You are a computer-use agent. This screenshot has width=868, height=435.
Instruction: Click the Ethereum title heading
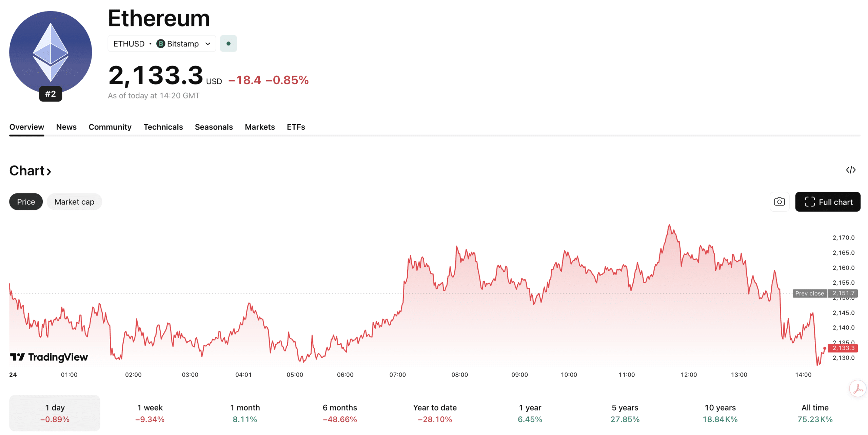(x=159, y=18)
